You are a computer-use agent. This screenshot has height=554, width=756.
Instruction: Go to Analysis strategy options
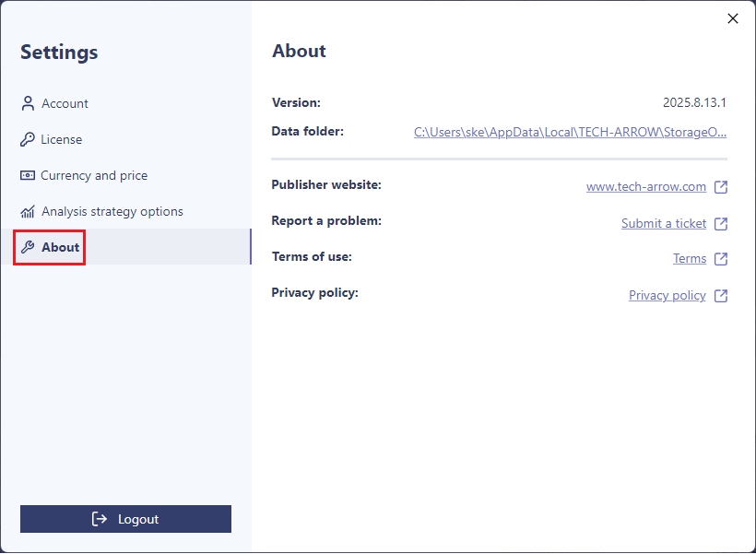(112, 211)
